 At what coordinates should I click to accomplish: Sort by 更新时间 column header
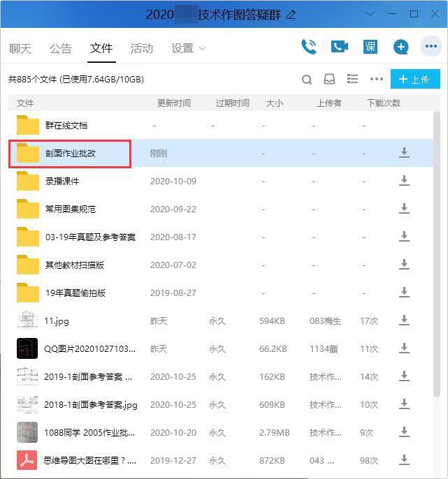[174, 103]
